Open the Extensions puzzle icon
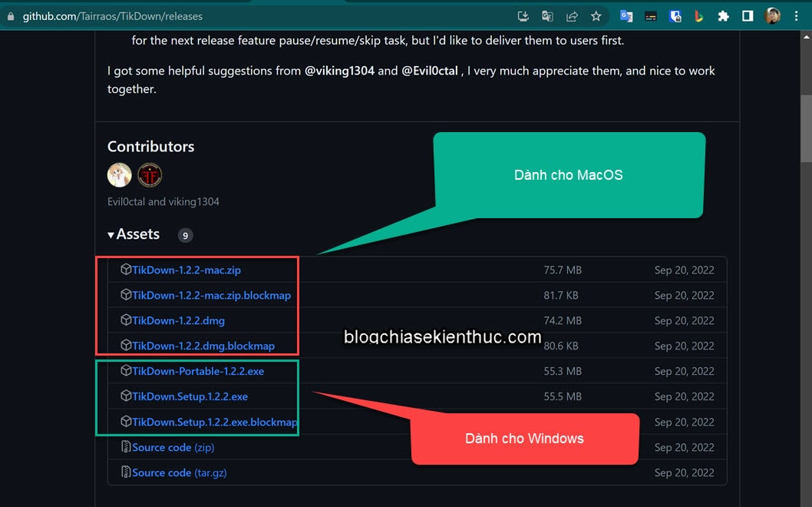Screen dimensions: 812x507 (723, 17)
